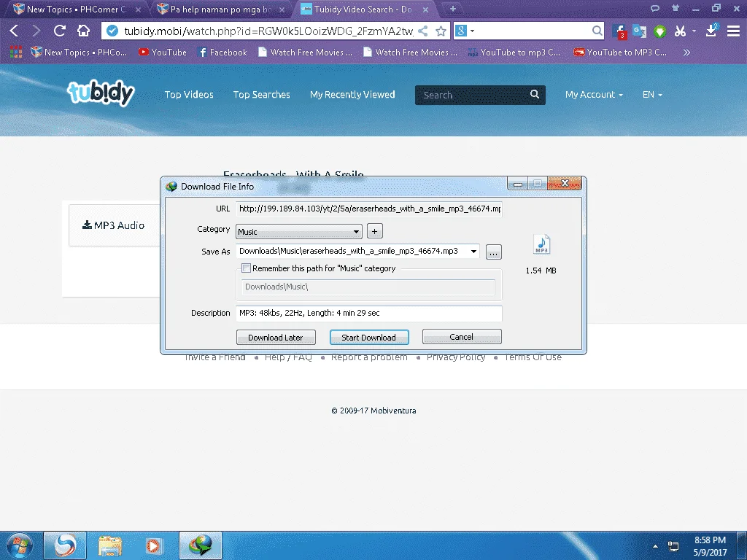Open the apps grid bookmark icon

(16, 52)
